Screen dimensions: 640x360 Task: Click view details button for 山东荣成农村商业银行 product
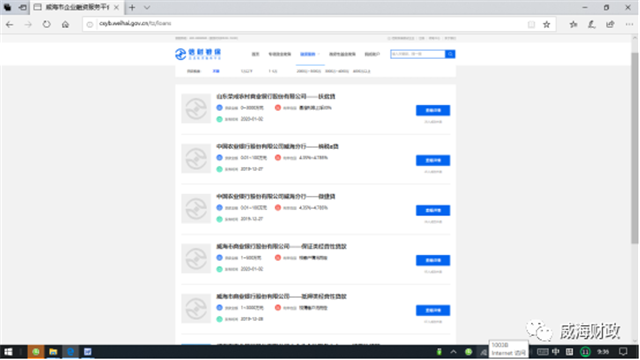(x=433, y=110)
